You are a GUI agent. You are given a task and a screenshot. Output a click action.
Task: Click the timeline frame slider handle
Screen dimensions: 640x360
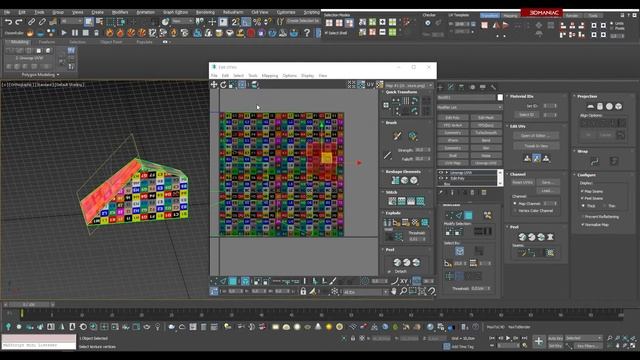coord(29,304)
